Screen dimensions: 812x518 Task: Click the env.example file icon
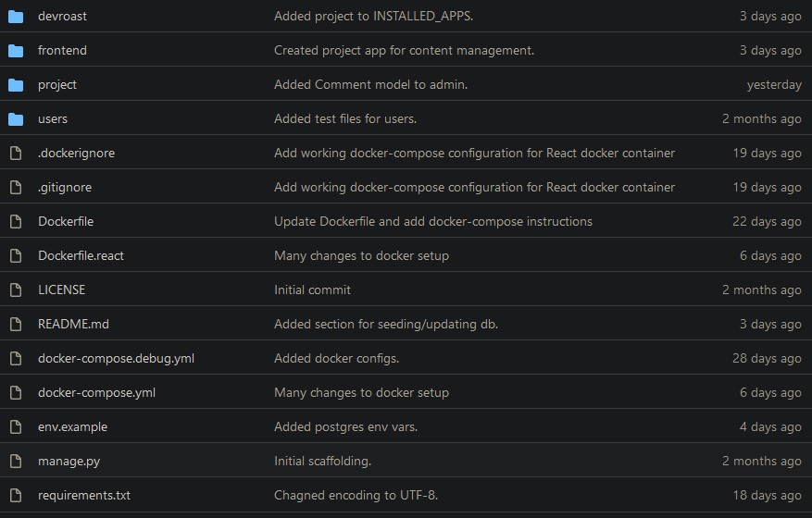[16, 427]
